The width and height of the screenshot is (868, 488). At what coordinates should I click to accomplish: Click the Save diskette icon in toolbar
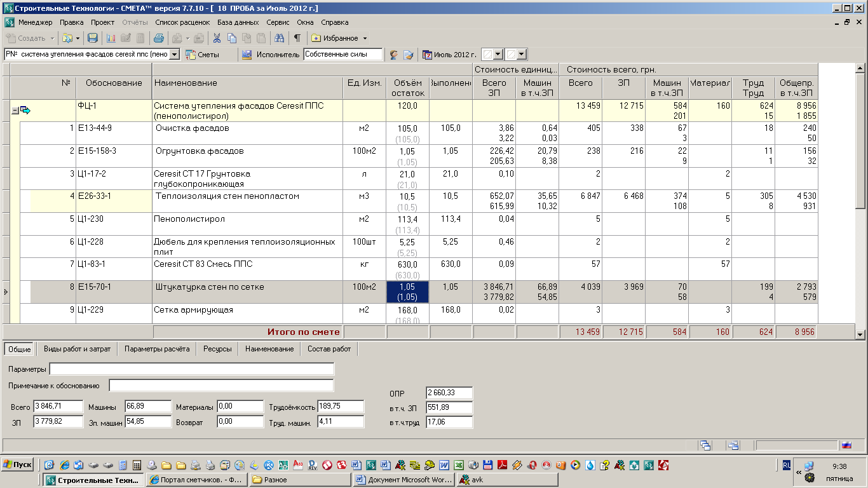tap(93, 38)
